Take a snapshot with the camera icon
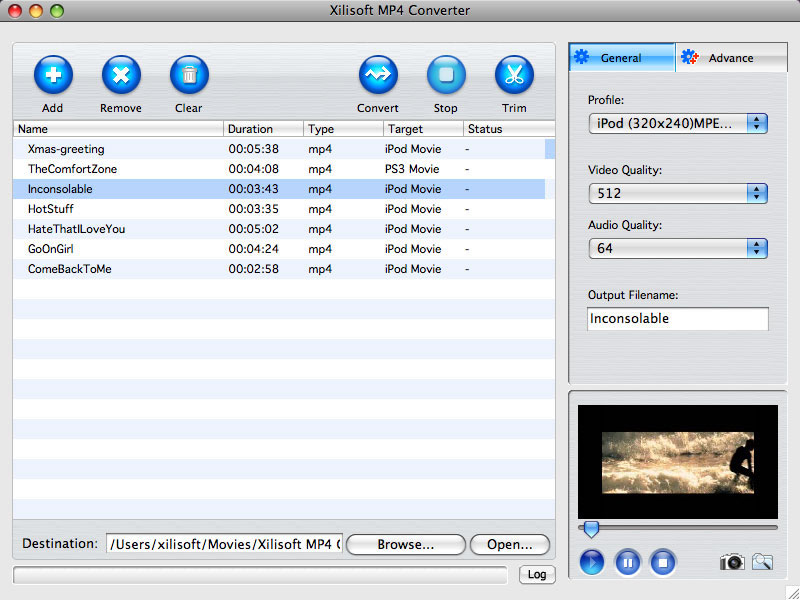Image resolution: width=800 pixels, height=600 pixels. coord(732,562)
